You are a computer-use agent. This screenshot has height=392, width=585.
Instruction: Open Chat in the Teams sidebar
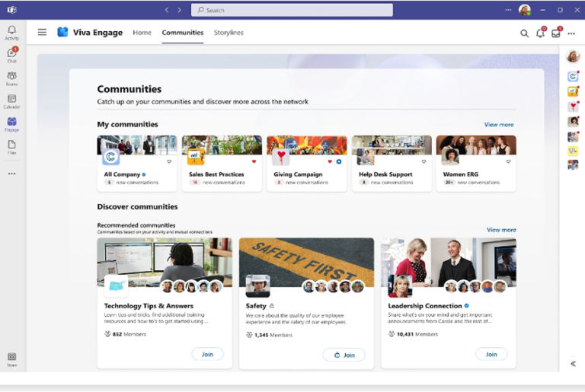[12, 56]
